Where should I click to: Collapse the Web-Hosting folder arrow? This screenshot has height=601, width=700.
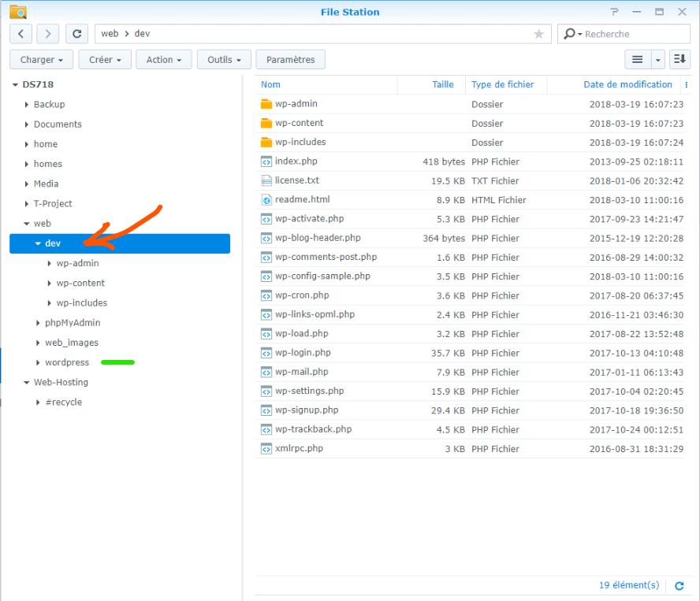[x=26, y=382]
